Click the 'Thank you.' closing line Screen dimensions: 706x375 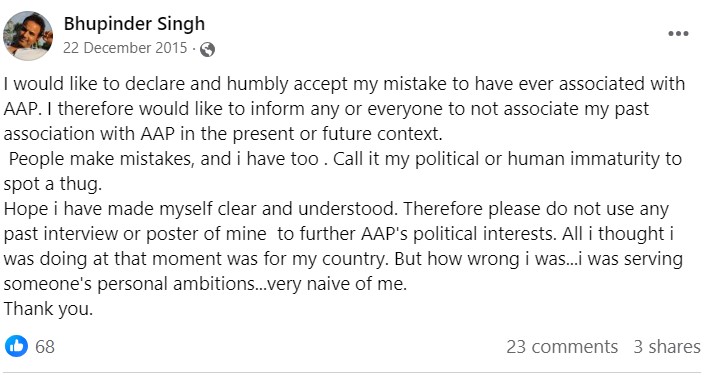[48, 309]
